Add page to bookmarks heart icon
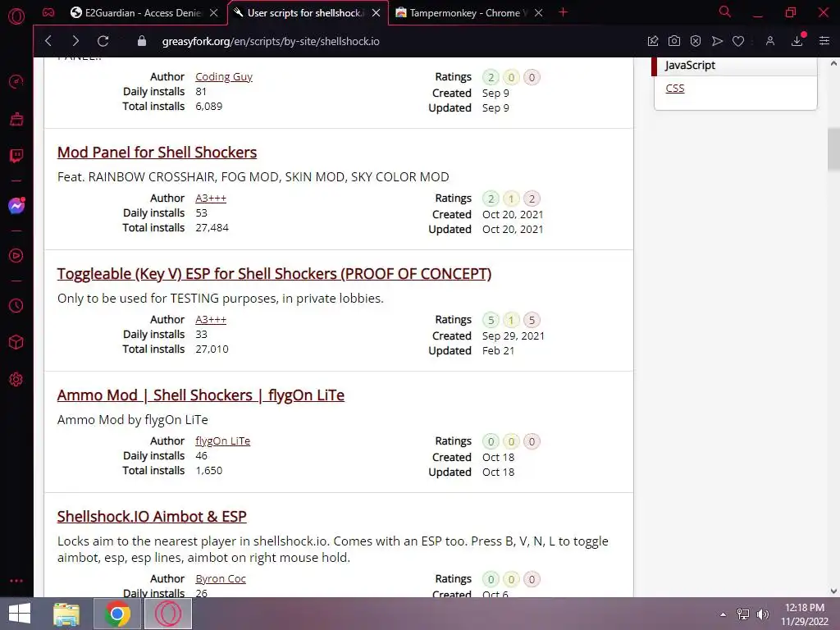The height and width of the screenshot is (630, 840). [x=738, y=41]
